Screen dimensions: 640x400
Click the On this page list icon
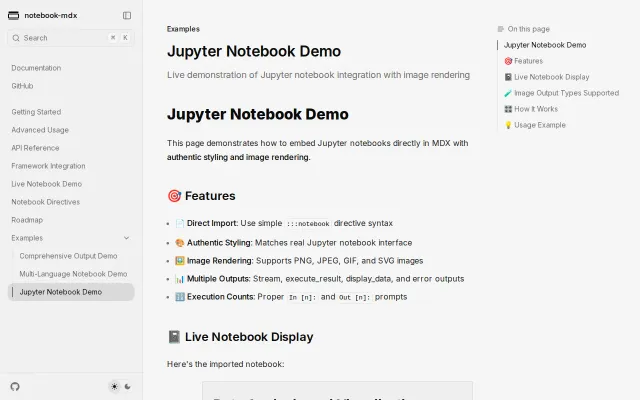(x=501, y=29)
